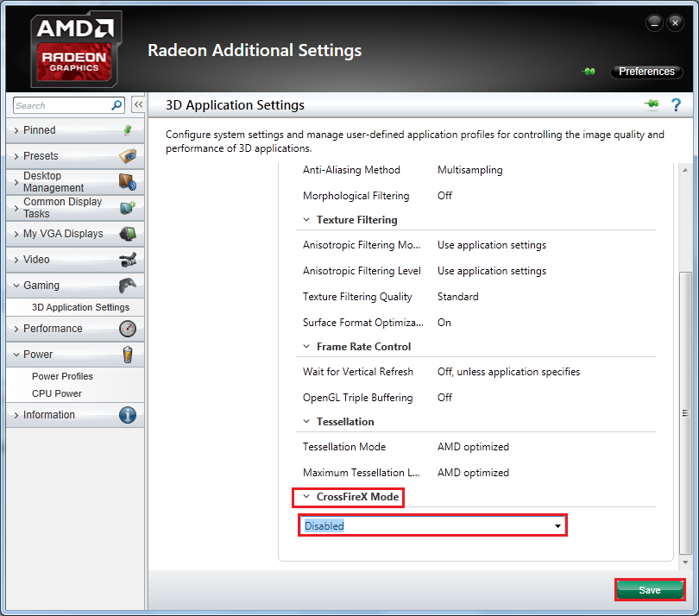Change Anti-Aliasing Method value Multisampling
This screenshot has height=616, width=699.
click(469, 170)
